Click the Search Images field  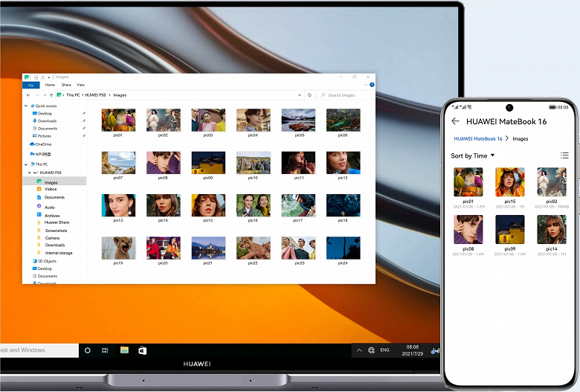pyautogui.click(x=348, y=95)
